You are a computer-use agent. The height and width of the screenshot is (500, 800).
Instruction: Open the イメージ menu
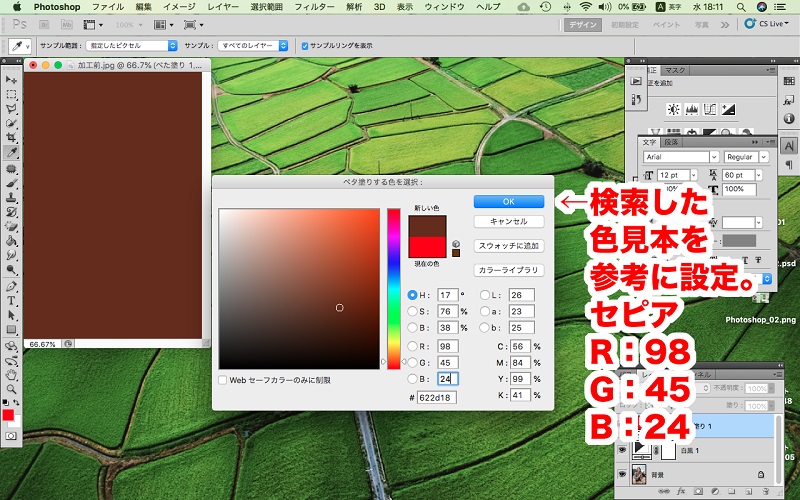coord(179,7)
